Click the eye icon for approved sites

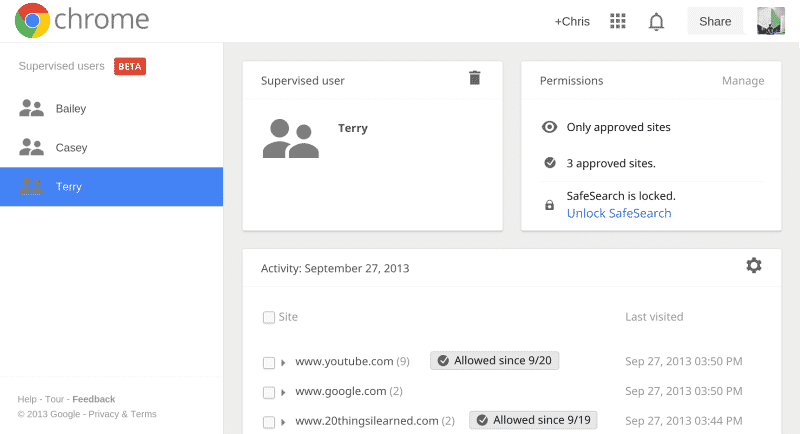[549, 127]
